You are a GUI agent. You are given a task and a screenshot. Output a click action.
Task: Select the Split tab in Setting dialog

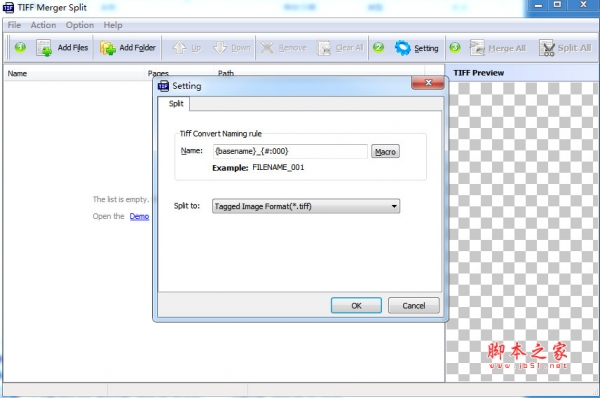coord(176,104)
